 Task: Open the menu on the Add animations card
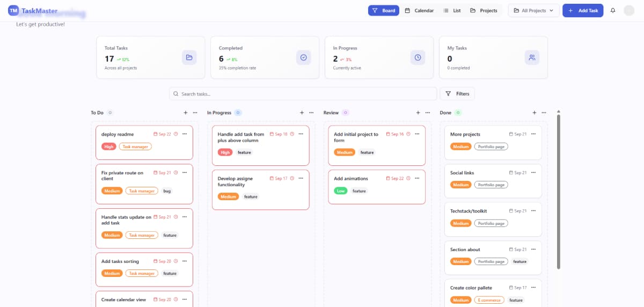click(x=417, y=178)
